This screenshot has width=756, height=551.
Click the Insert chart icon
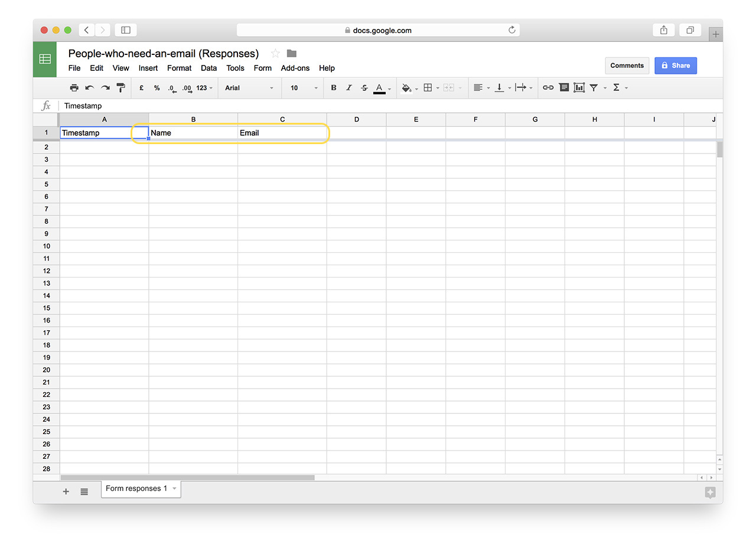click(x=579, y=88)
